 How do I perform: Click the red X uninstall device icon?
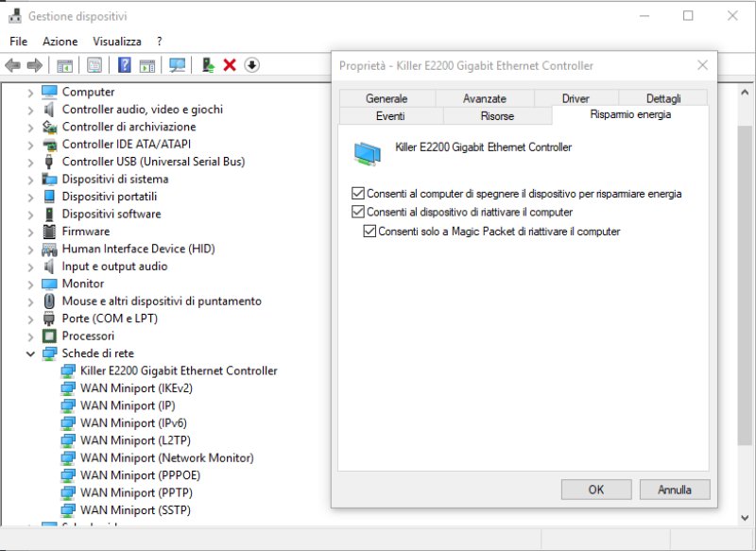pos(230,65)
